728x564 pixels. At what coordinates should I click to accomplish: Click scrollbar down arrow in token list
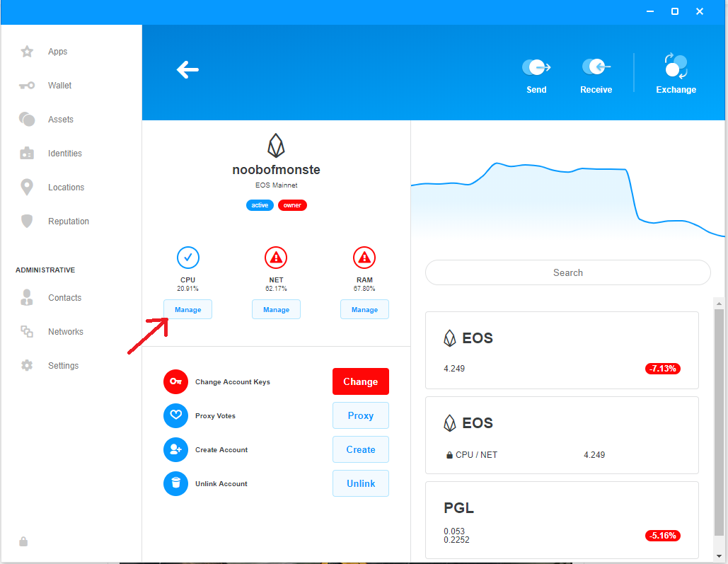point(719,556)
